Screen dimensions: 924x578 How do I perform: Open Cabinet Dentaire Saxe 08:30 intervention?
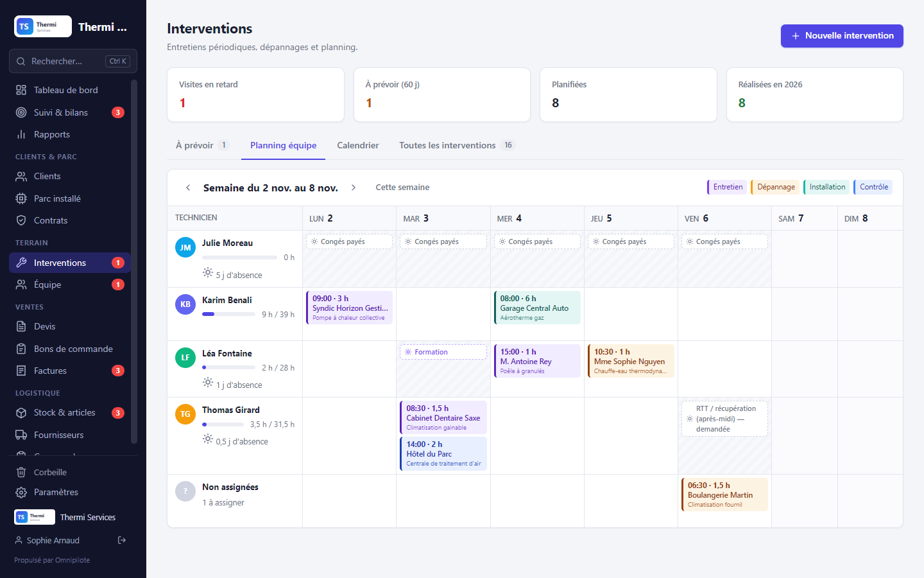[443, 417]
